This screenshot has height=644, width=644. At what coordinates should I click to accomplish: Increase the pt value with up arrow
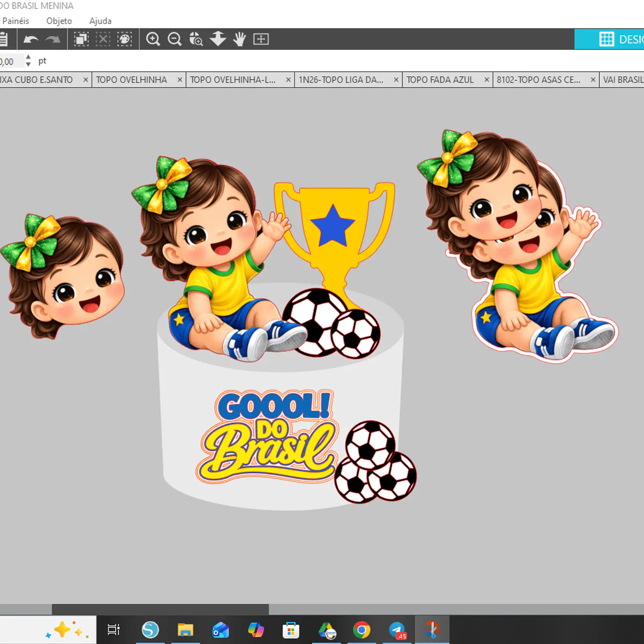[28, 57]
